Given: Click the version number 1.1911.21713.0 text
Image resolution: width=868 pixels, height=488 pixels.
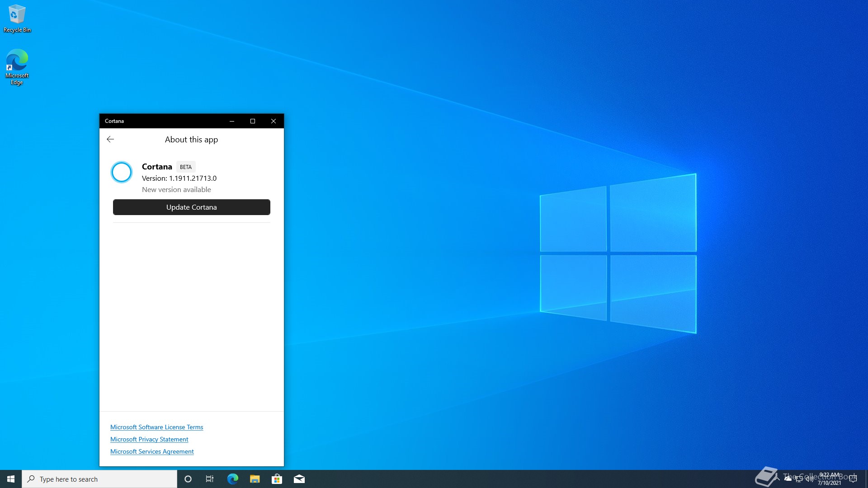Looking at the screenshot, I should click(x=193, y=178).
